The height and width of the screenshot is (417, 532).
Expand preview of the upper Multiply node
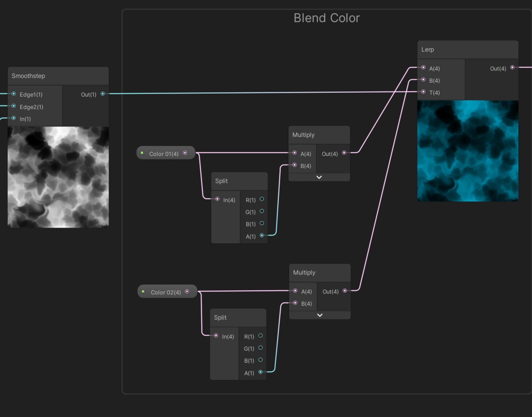pyautogui.click(x=319, y=177)
